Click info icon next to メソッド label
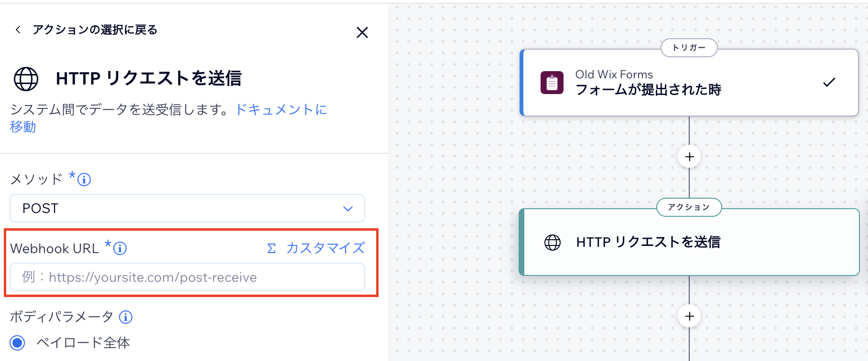 [84, 180]
